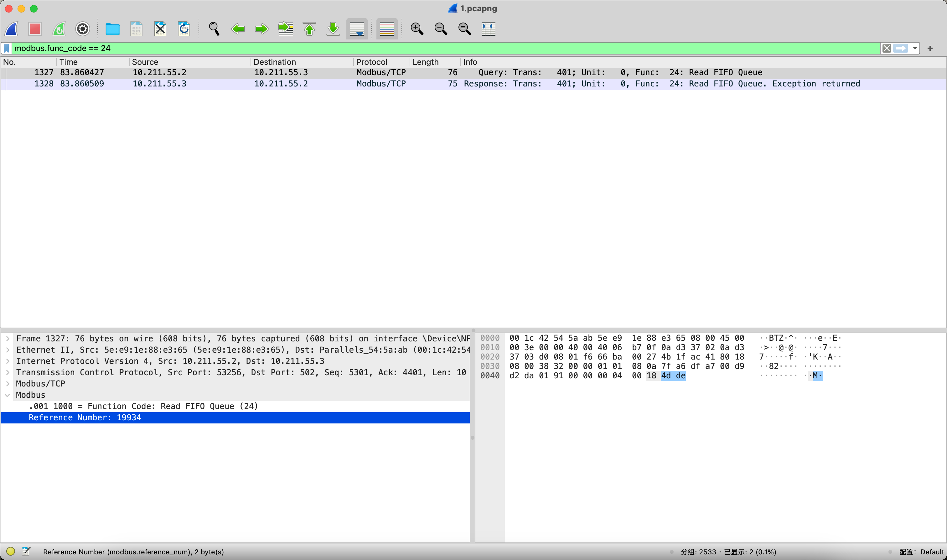This screenshot has width=947, height=560.
Task: Zoom in on the main window text
Action: pos(417,29)
